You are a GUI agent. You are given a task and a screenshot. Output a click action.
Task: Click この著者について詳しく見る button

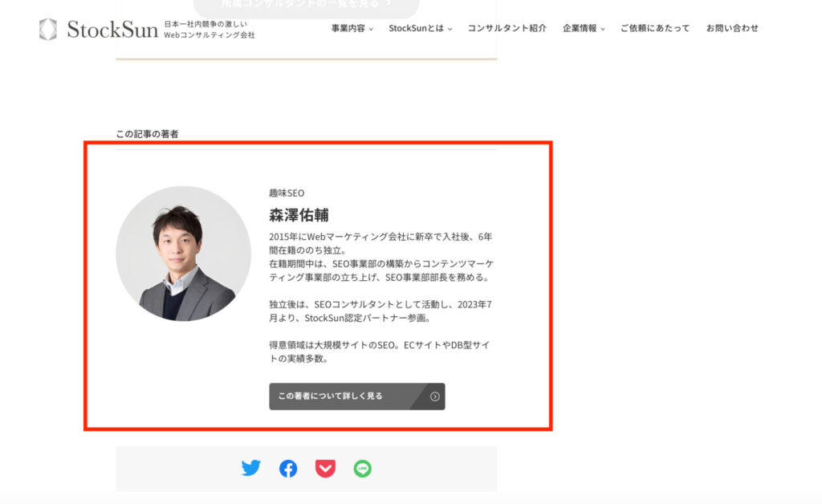click(356, 396)
